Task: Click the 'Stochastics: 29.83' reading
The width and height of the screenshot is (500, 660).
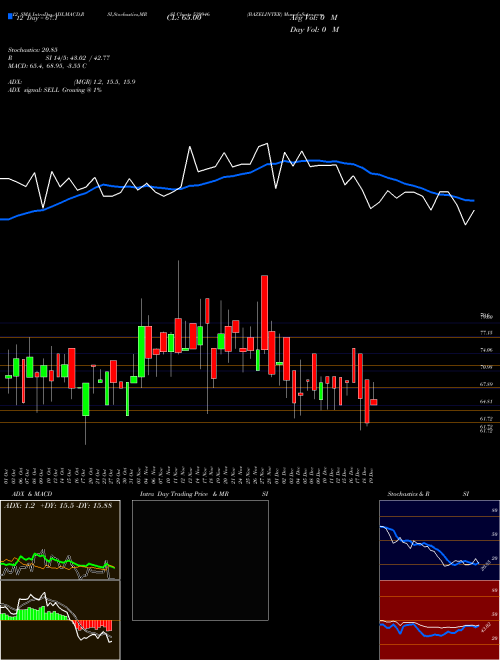Action: click(31, 50)
